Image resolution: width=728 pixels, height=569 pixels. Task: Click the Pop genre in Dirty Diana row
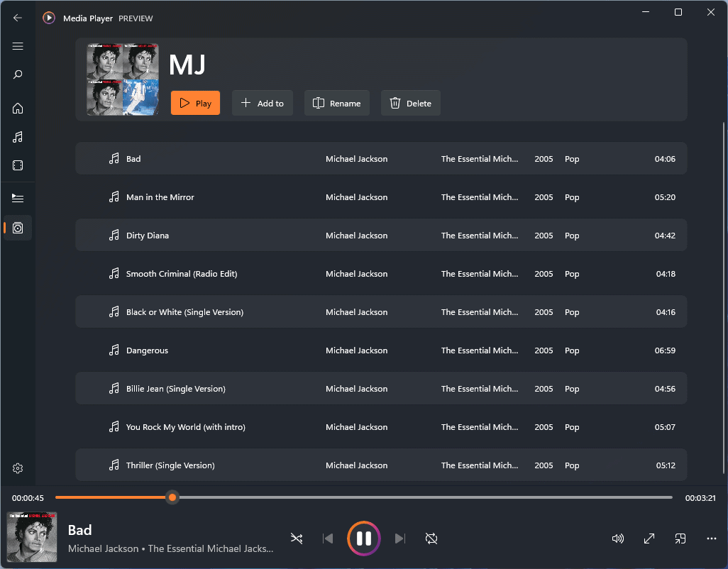click(x=572, y=236)
